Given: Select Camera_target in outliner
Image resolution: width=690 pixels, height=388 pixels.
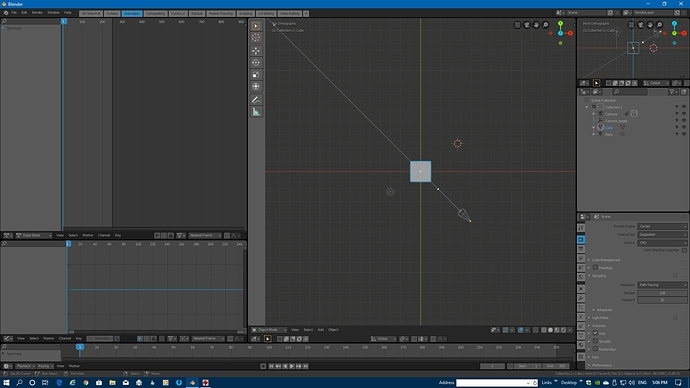Looking at the screenshot, I should 616,121.
